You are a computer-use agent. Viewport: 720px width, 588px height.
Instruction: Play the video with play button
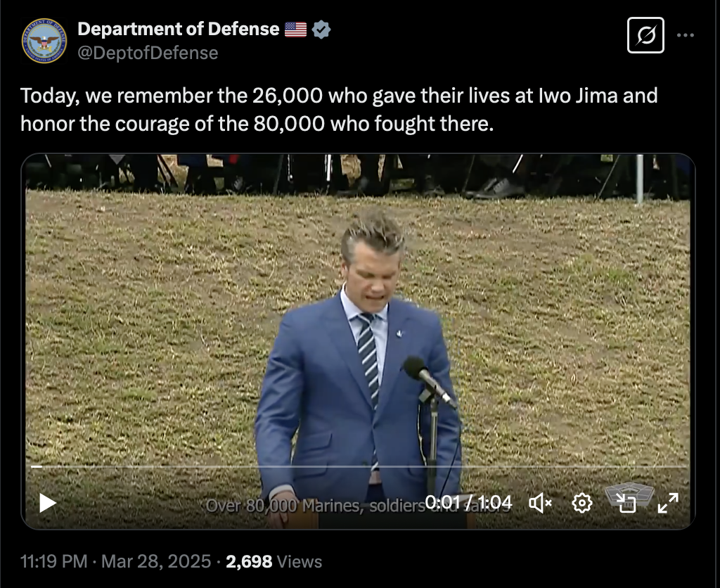pos(47,503)
